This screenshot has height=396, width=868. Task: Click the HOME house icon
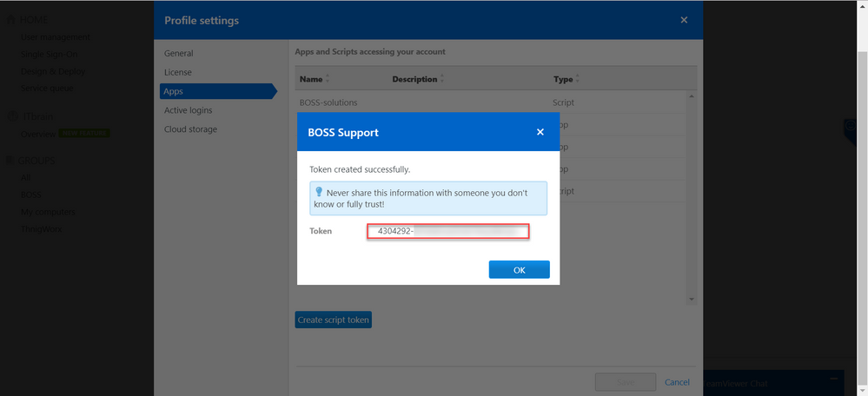(11, 20)
